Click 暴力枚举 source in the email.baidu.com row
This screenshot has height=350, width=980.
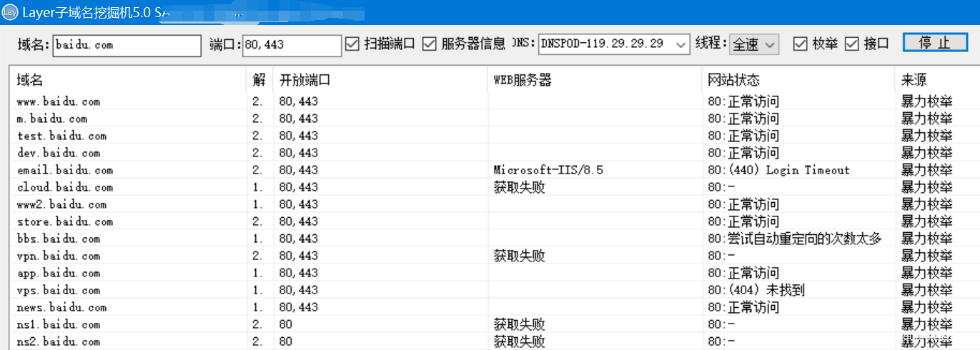[926, 170]
